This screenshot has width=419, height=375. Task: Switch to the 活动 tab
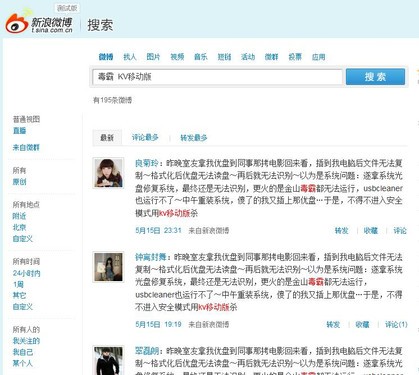[x=248, y=57]
